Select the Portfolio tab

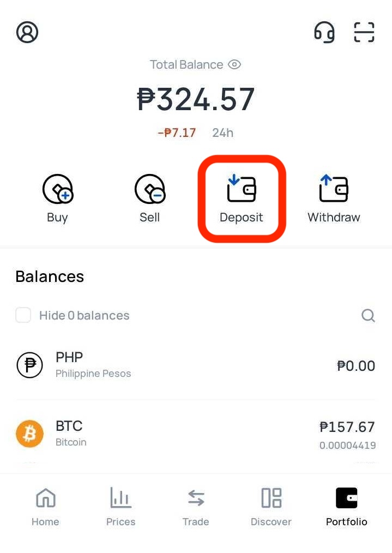346,507
